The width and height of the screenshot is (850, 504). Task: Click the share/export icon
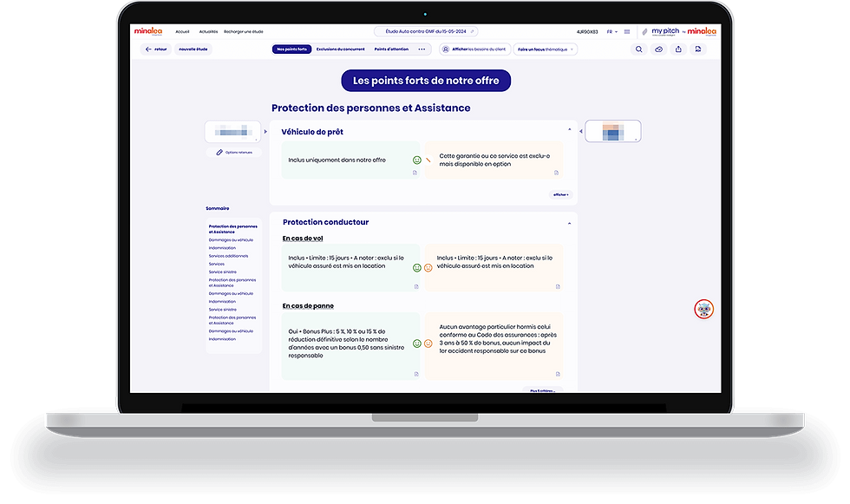[678, 49]
